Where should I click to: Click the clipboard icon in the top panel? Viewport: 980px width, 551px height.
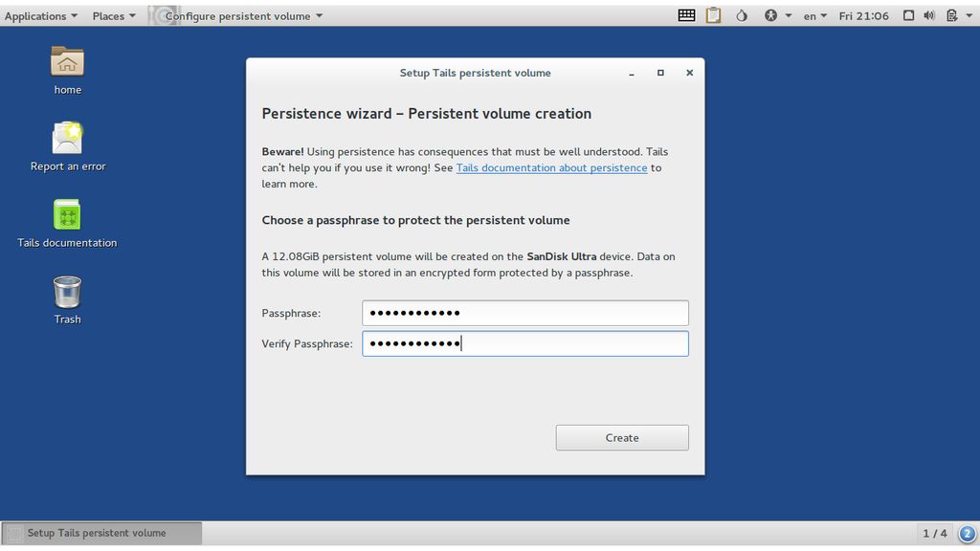713,15
